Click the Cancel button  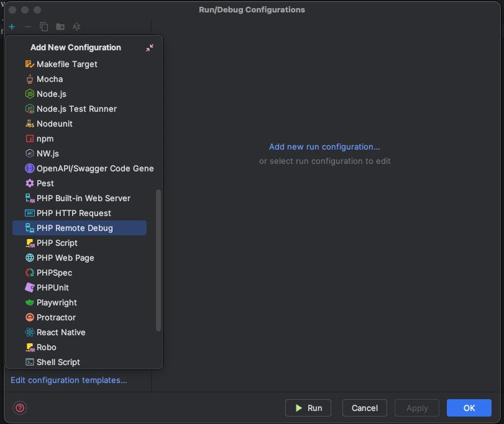(x=365, y=408)
